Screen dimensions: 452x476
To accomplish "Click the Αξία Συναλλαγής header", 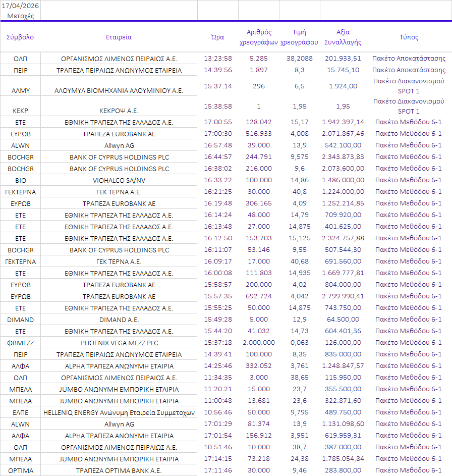I will pyautogui.click(x=343, y=37).
